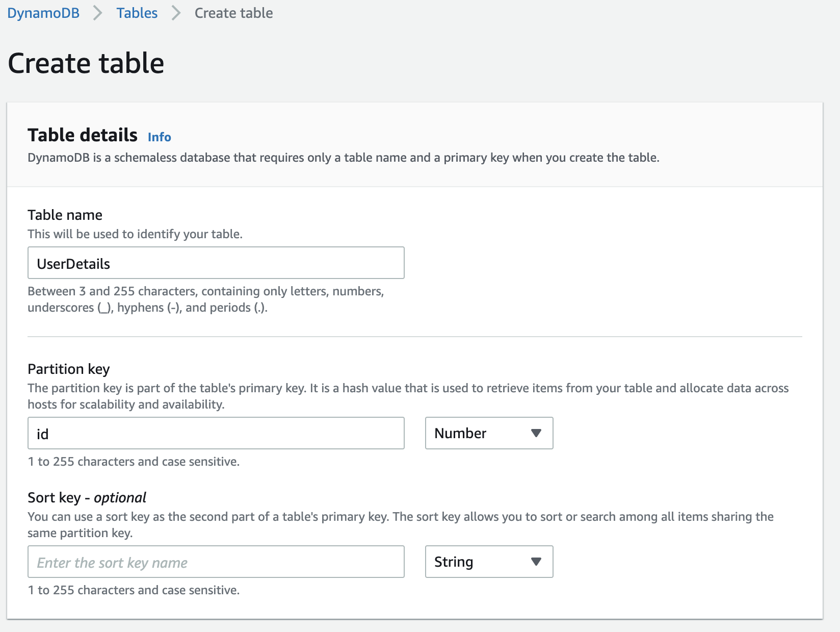Click the arrow between Tables and Create table breadcrumbs
This screenshot has width=840, height=632.
point(176,13)
